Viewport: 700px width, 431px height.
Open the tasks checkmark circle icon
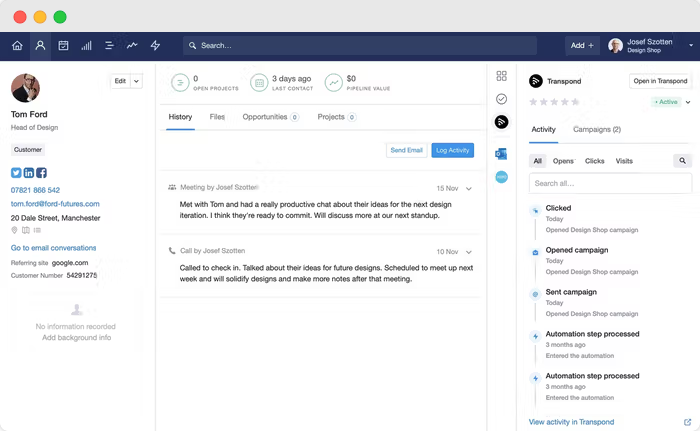501,99
